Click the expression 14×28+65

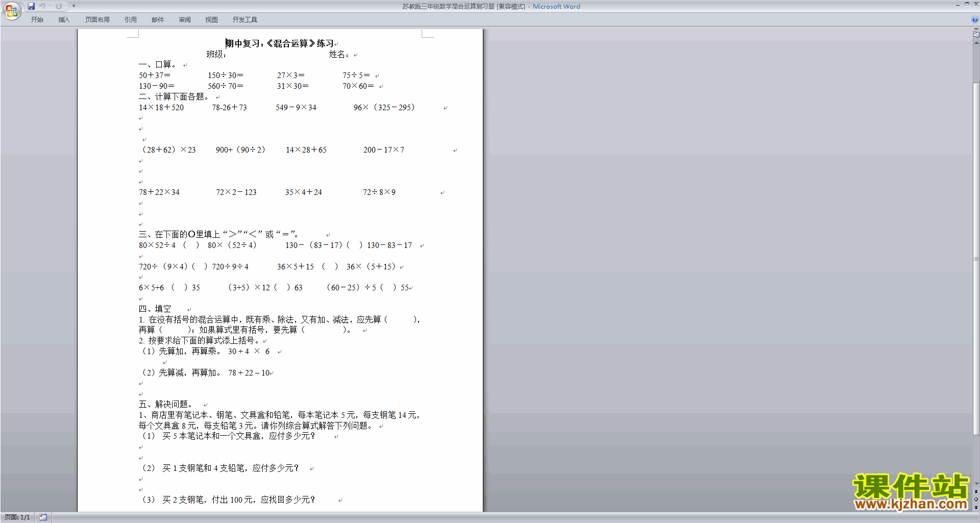point(306,150)
